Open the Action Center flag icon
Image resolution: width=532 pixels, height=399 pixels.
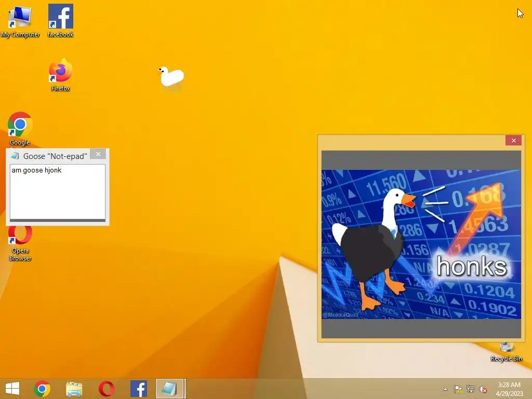point(458,389)
